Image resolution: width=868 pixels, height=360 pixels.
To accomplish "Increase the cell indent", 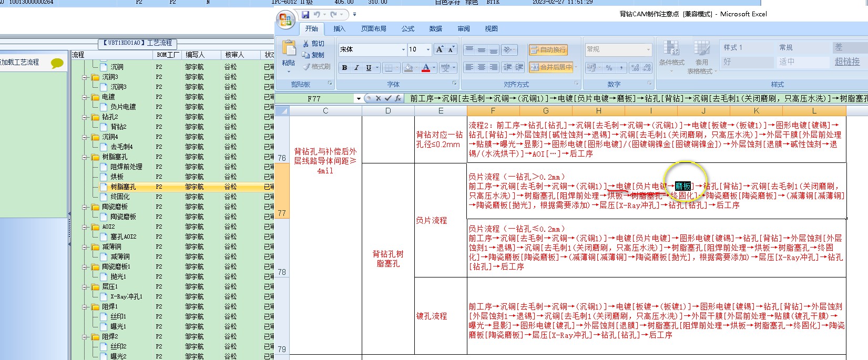I will [519, 67].
